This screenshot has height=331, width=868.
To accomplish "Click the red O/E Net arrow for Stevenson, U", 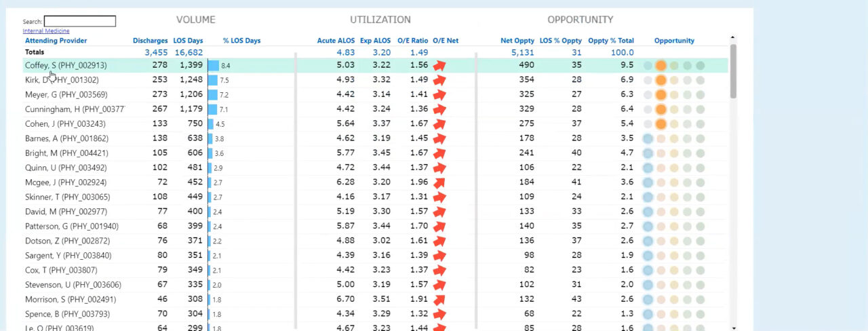I will [439, 286].
